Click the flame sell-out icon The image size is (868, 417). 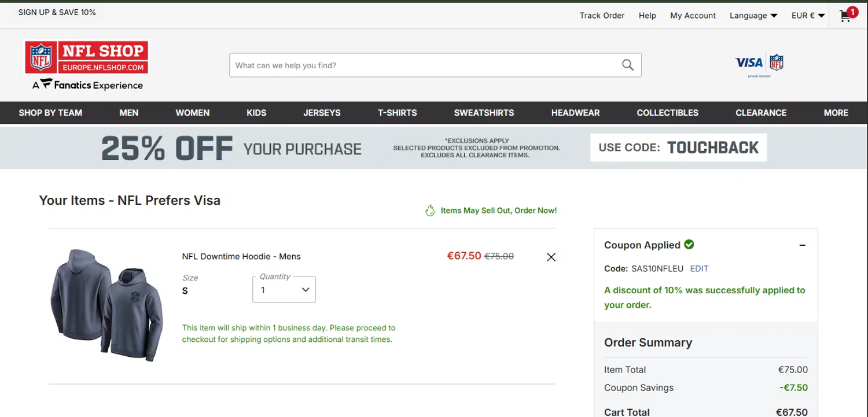point(430,211)
